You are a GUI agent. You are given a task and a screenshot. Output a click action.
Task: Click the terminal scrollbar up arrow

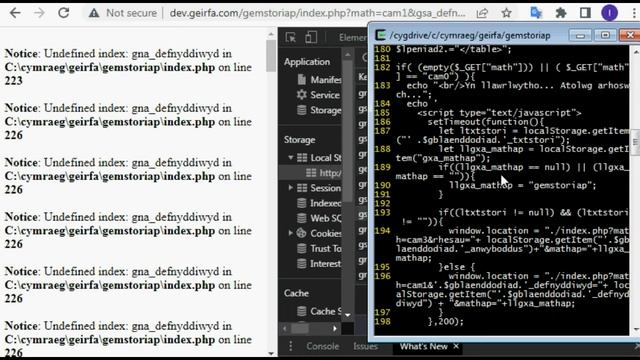click(x=636, y=51)
